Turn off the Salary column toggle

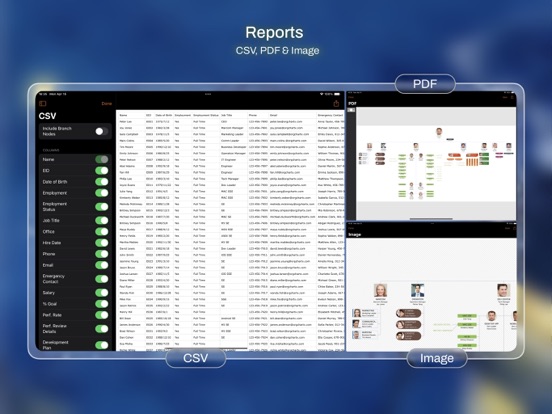(x=102, y=293)
